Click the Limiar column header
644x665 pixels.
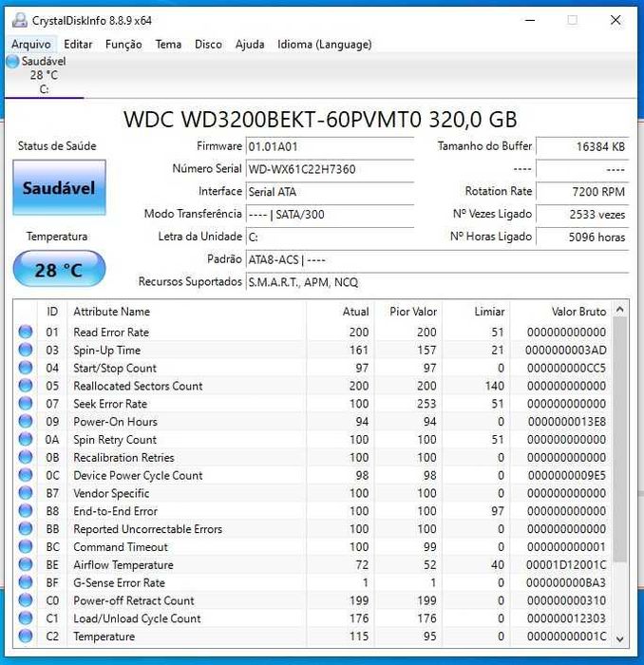[x=476, y=312]
